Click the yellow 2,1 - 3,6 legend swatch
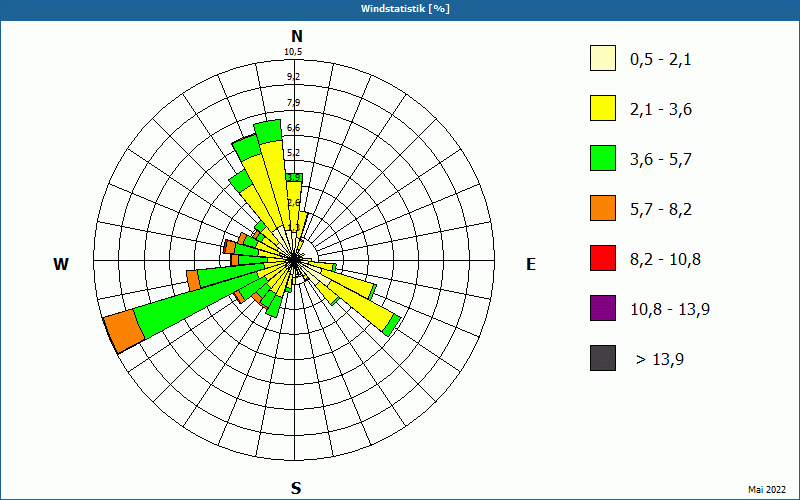Screen dimensions: 800x500 click(x=603, y=108)
